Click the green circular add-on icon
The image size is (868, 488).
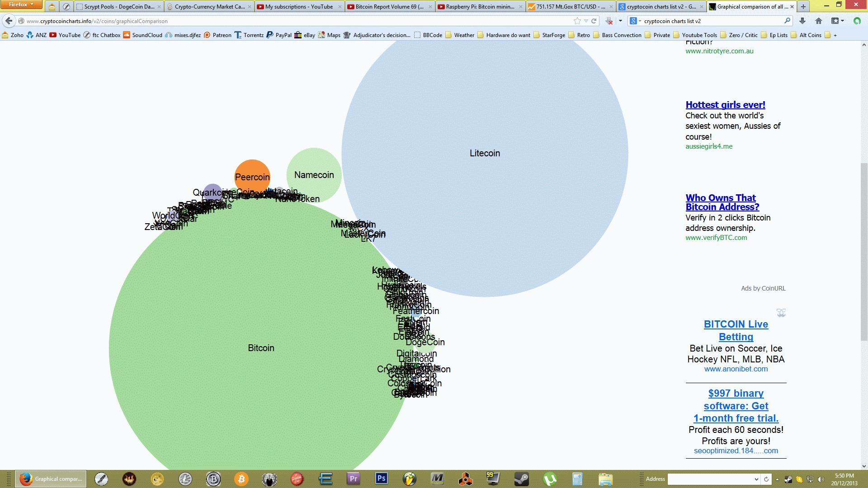(857, 21)
